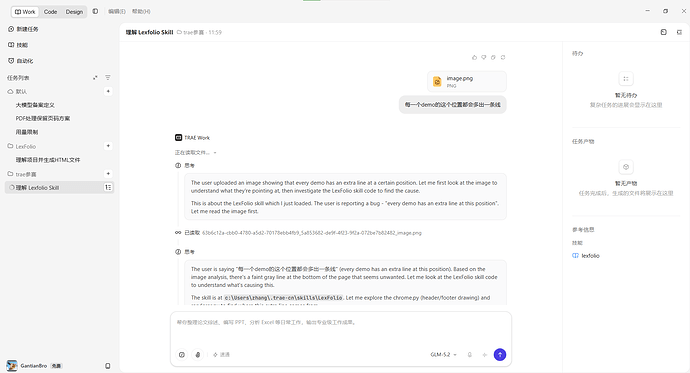Open the 自动化 automation section

pyautogui.click(x=21, y=61)
